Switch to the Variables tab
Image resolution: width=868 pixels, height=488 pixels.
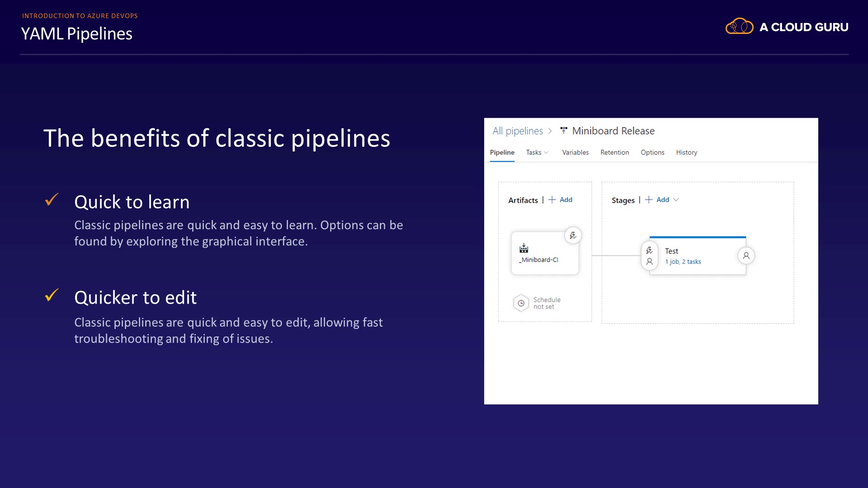575,153
